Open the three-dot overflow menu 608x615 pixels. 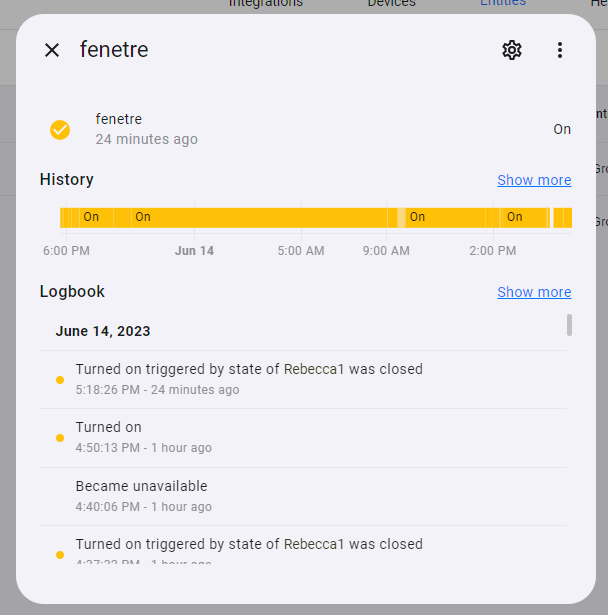[560, 50]
